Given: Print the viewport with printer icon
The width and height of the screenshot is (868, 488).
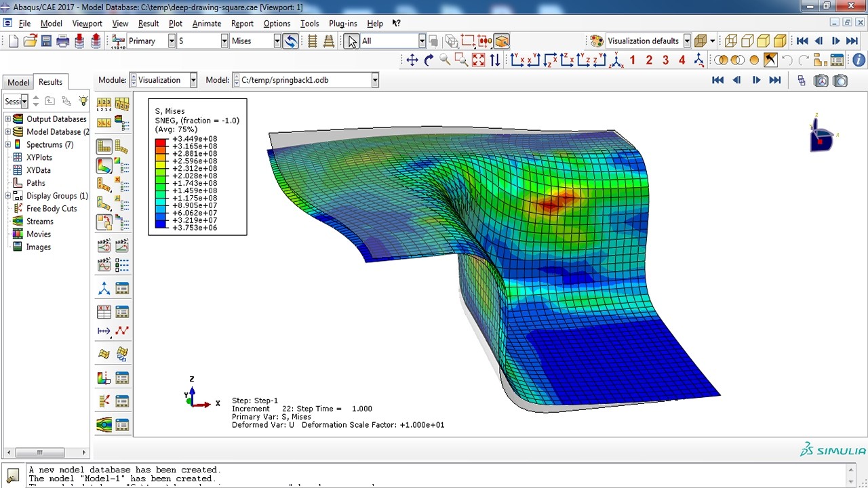Looking at the screenshot, I should pyautogui.click(x=63, y=41).
